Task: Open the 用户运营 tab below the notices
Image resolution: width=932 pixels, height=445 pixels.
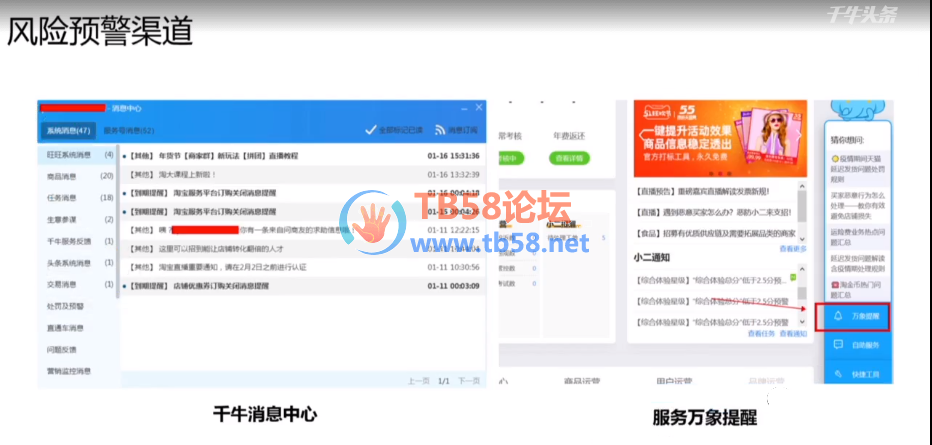Action: (675, 380)
